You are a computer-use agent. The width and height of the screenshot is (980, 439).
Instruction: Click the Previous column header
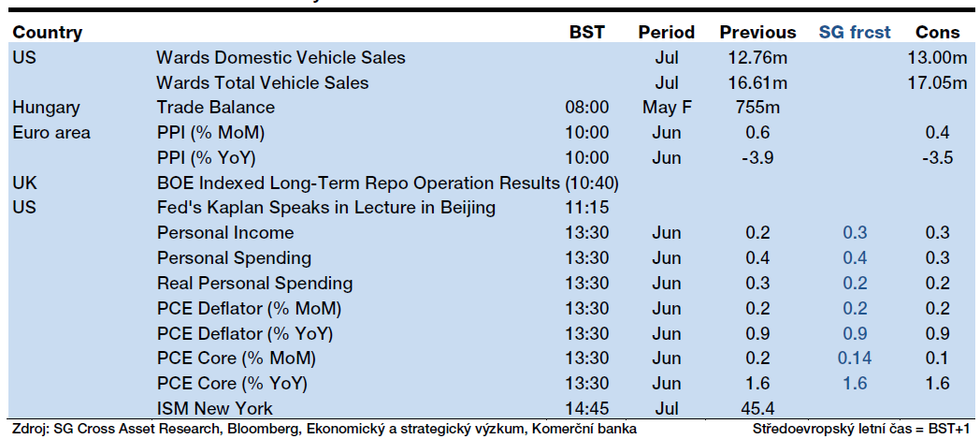757,32
